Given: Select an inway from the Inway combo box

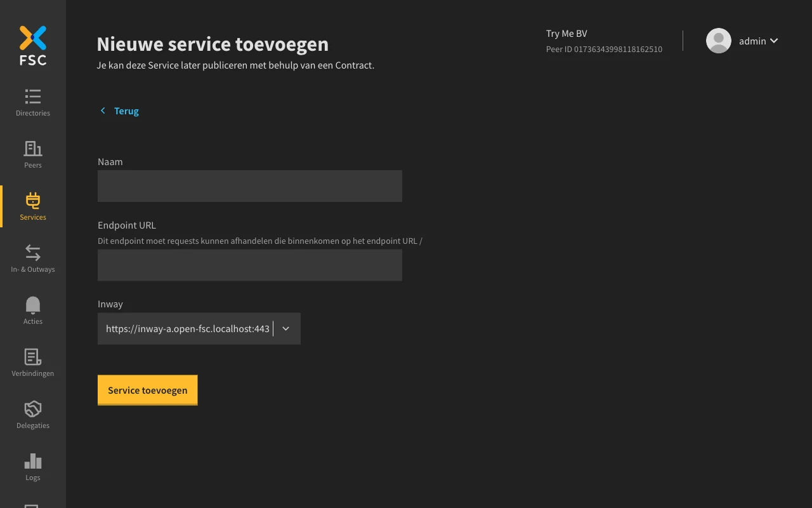Looking at the screenshot, I should click(190, 328).
